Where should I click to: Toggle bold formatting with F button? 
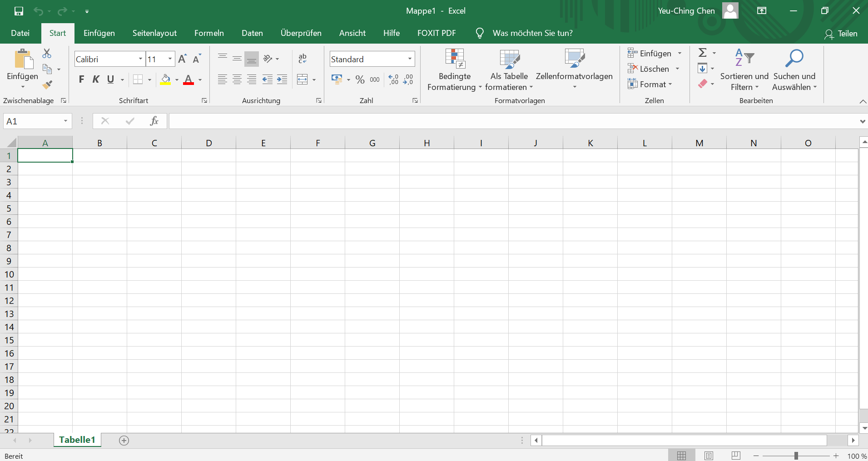click(81, 80)
